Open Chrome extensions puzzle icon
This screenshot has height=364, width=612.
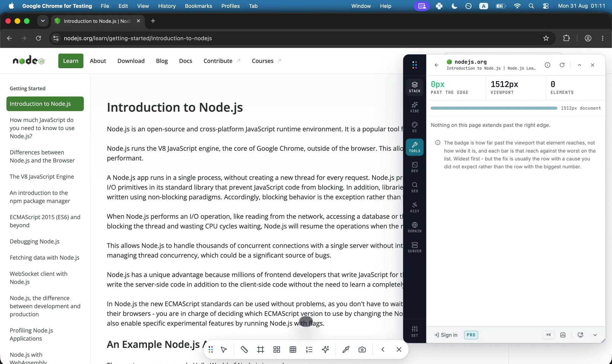pyautogui.click(x=566, y=38)
